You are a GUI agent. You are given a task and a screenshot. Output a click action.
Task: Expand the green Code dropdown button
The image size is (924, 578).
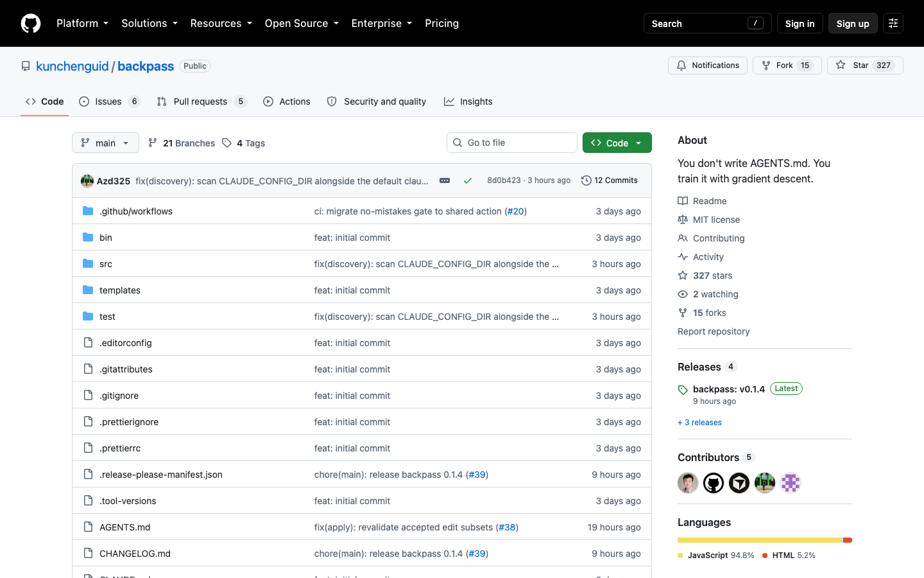pos(617,143)
